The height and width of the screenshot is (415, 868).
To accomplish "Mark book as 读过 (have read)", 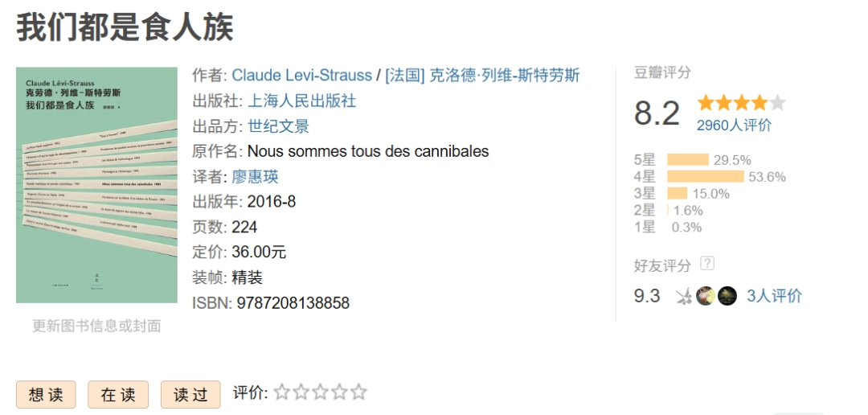I will click(x=190, y=394).
